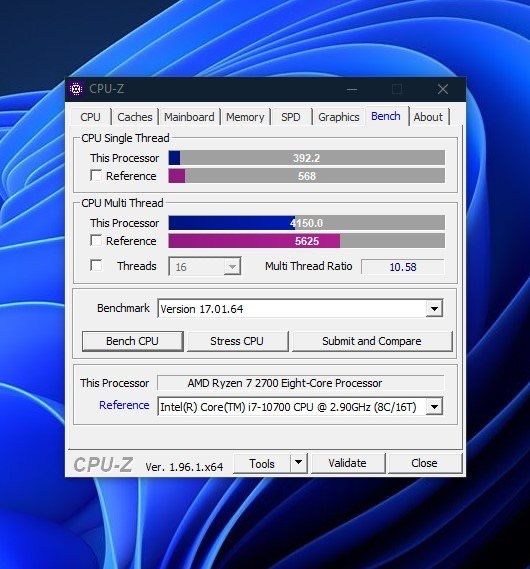The image size is (530, 569).
Task: Click the Benchmark label
Action: point(123,308)
